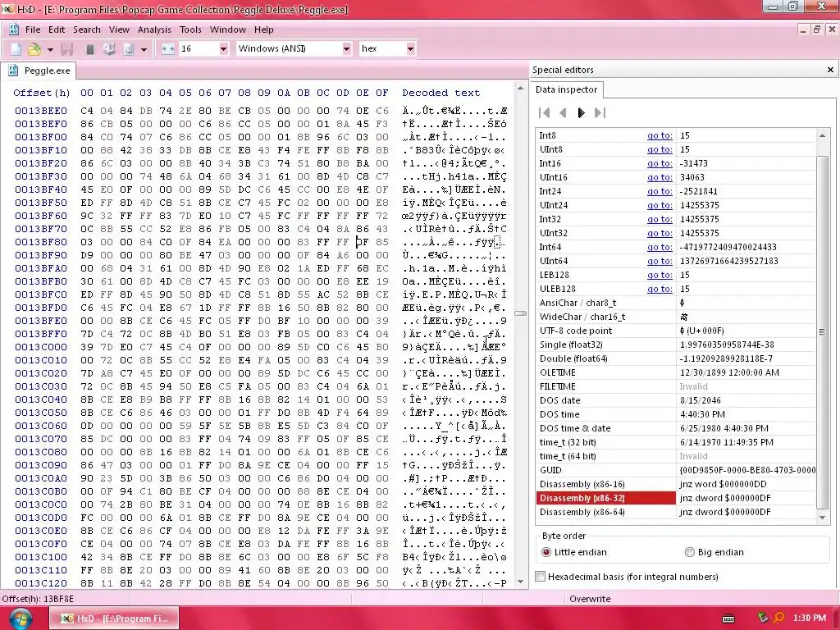Click the Overwrite mode status bar entry
The height and width of the screenshot is (630, 840).
click(590, 599)
